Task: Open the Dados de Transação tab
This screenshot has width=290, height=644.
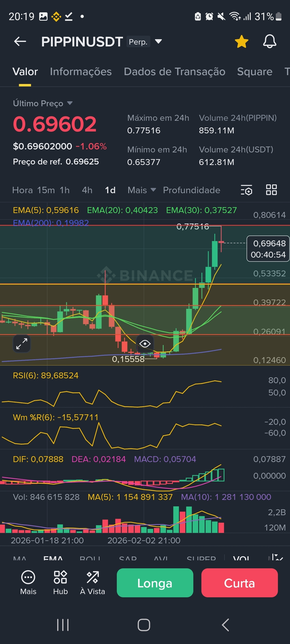Action: [x=175, y=72]
